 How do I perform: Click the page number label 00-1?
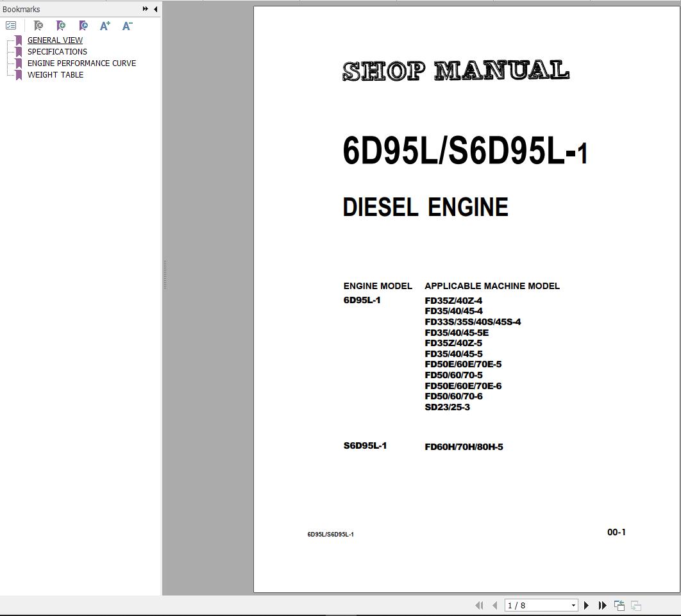coord(616,532)
